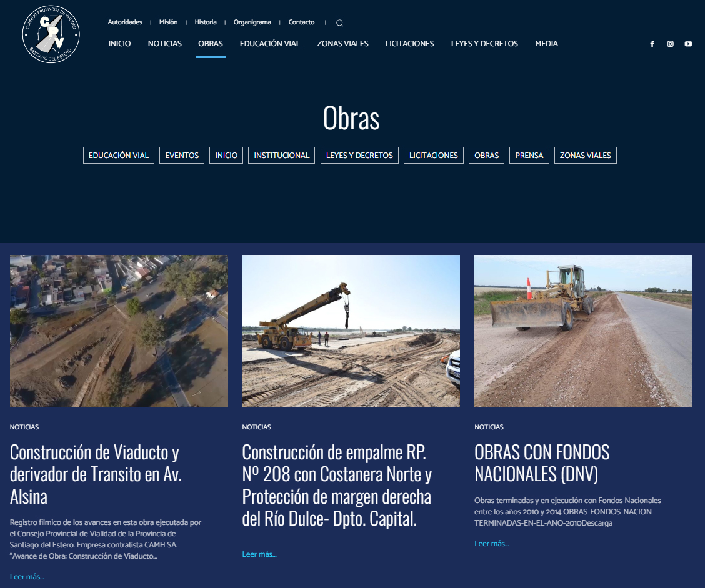The width and height of the screenshot is (705, 588).
Task: Open the Organigrama top link
Action: (252, 22)
